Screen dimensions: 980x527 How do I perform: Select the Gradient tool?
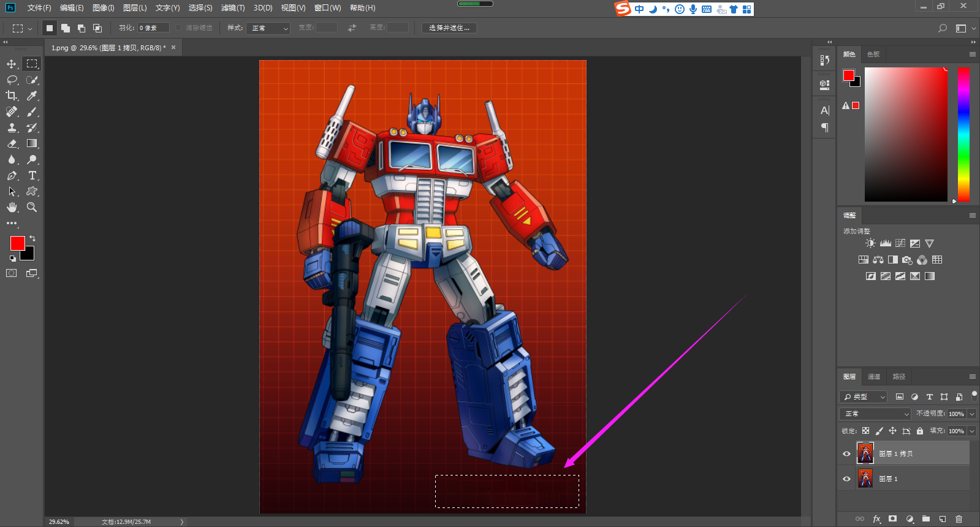[x=32, y=143]
